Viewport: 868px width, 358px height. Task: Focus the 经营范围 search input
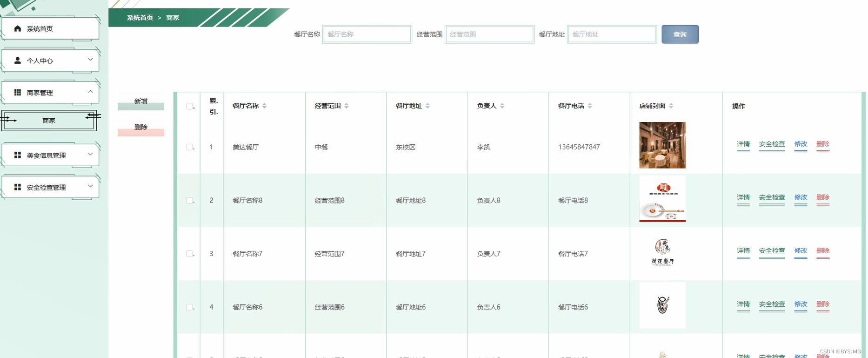point(489,34)
